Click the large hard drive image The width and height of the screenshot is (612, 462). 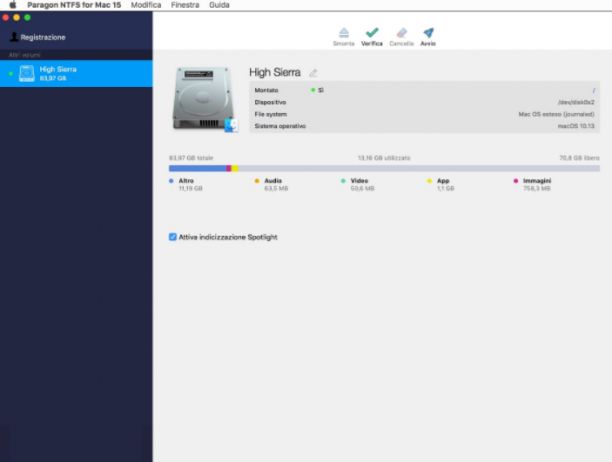point(203,98)
